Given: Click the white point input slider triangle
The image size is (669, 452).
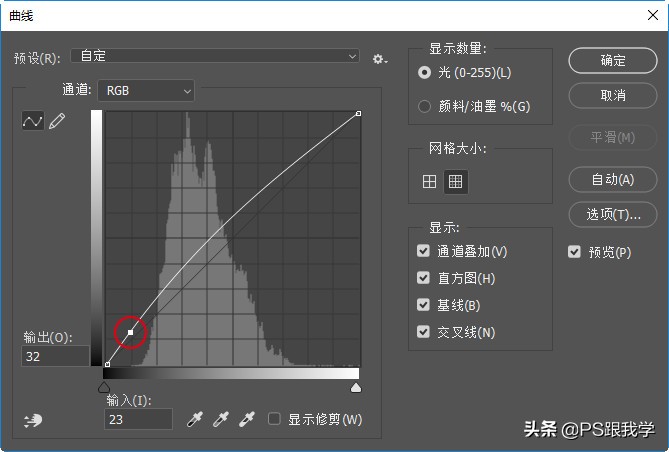Looking at the screenshot, I should point(356,387).
